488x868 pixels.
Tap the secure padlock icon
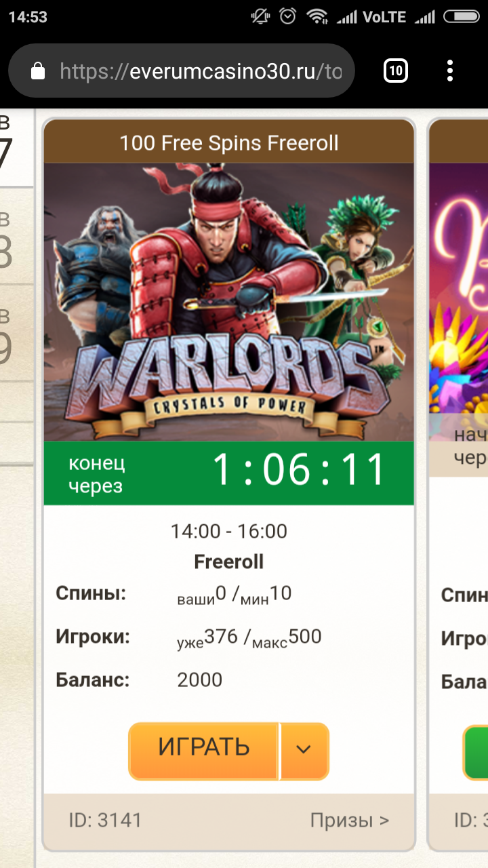point(38,71)
